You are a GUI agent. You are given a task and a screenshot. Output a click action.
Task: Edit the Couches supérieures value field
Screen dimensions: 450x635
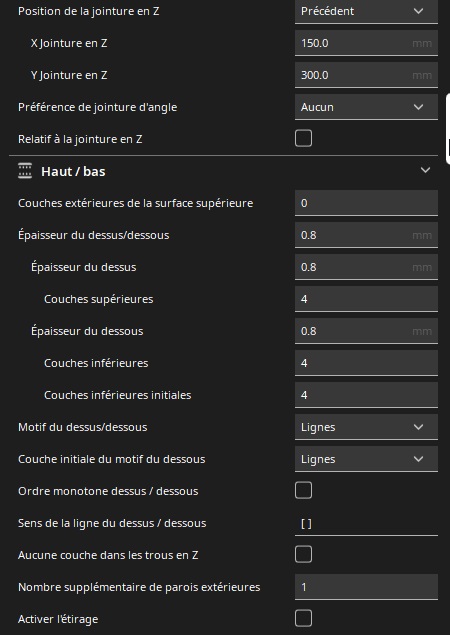pos(366,299)
